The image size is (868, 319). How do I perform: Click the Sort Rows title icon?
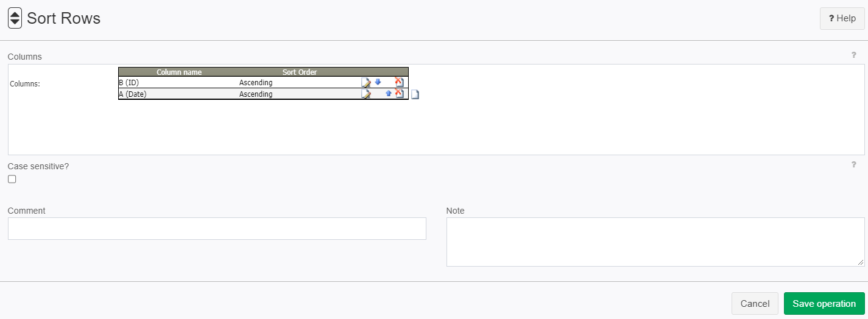[15, 18]
